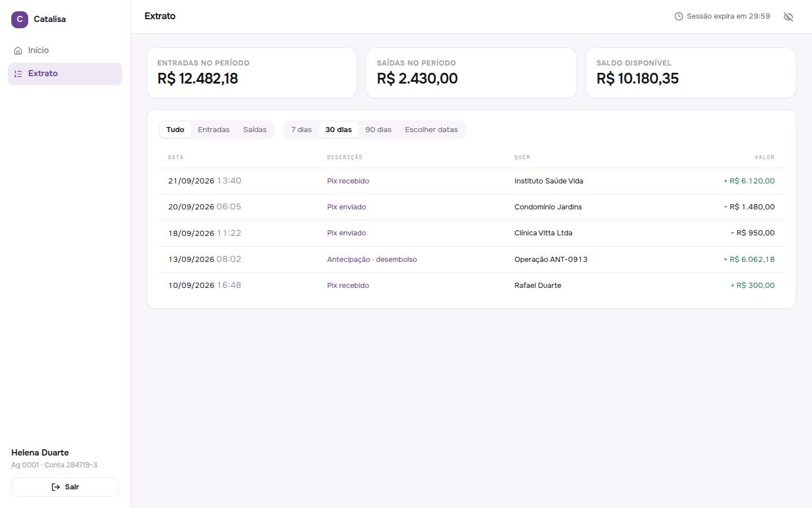Screen dimensions: 812x508
Task: Click Pix enviado for Condomínio Jardins
Action: pos(346,207)
